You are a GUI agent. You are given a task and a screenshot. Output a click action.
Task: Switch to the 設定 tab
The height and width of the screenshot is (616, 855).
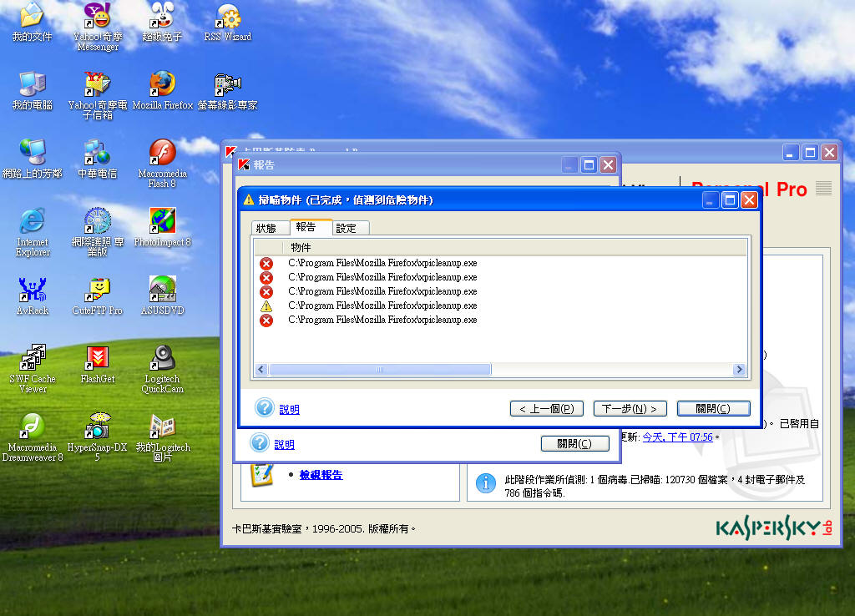pyautogui.click(x=346, y=228)
